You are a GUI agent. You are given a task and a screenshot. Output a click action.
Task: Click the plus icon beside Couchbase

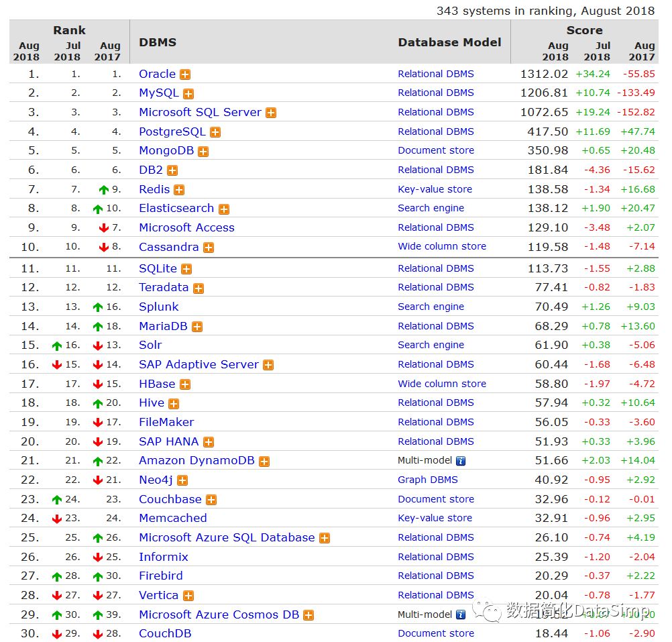coord(211,500)
